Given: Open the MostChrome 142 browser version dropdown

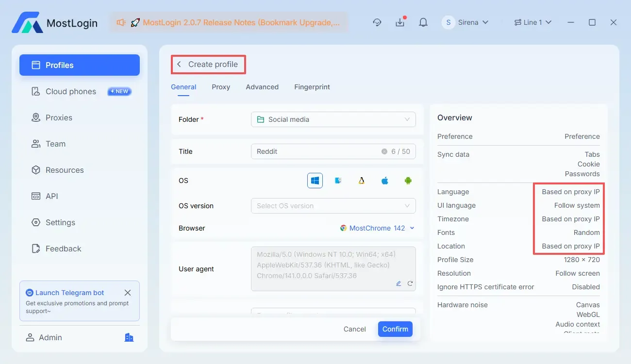Looking at the screenshot, I should point(378,228).
